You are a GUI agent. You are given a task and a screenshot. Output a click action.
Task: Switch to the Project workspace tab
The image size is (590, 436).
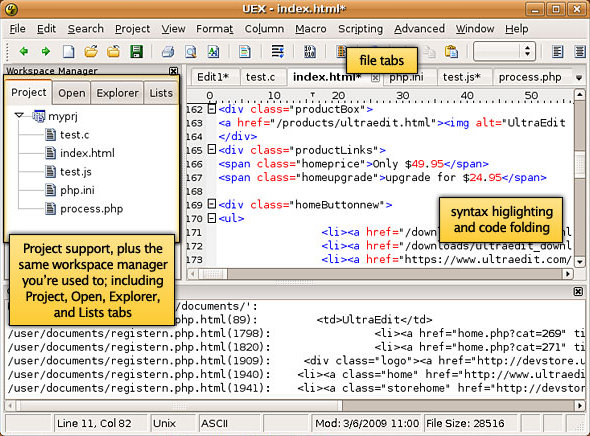[x=29, y=92]
